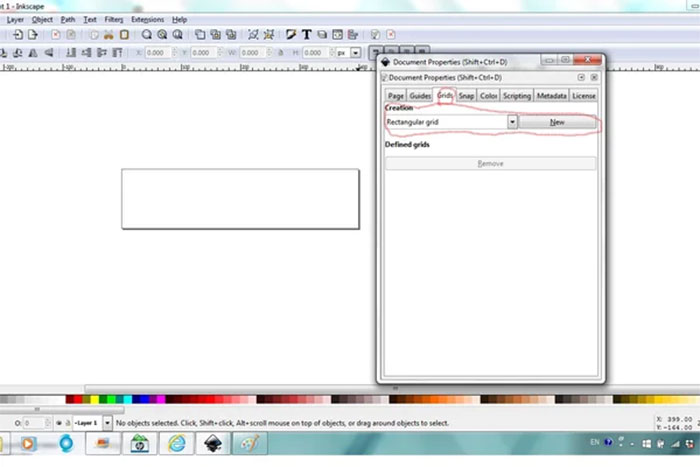Expand the Rectangular grid dropdown
This screenshot has height=467, width=700.
point(512,122)
